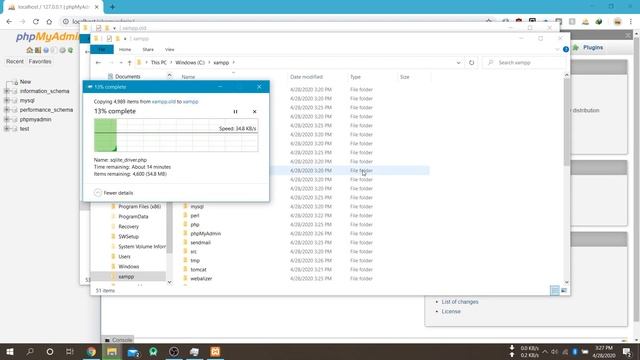Open the xampp.old source link in copy dialog
Screen dimensions: 640x360
163,102
